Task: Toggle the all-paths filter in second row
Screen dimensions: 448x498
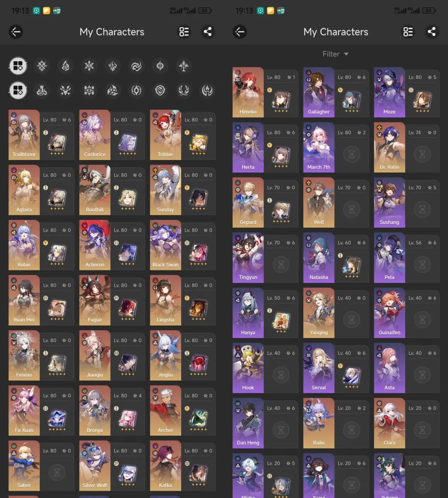Action: [x=18, y=91]
